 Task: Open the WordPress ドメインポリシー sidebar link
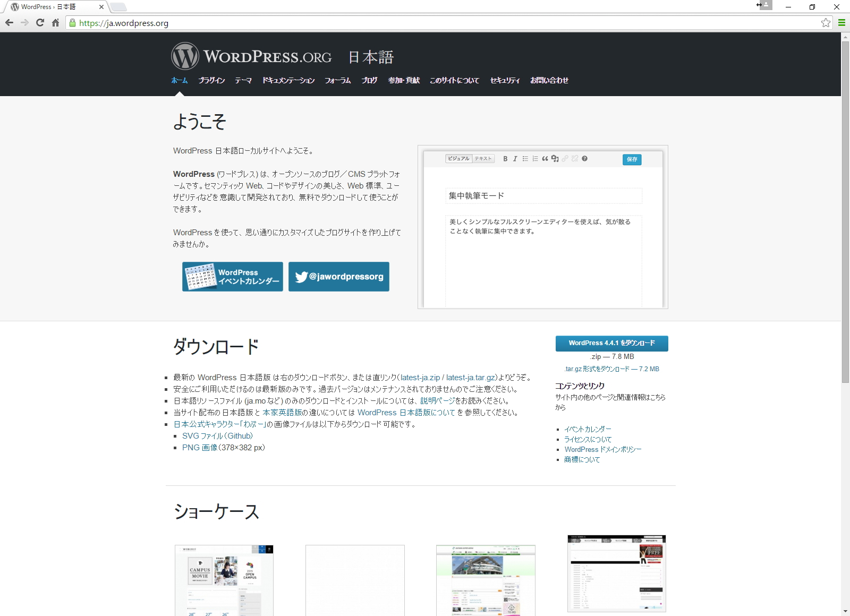point(603,449)
